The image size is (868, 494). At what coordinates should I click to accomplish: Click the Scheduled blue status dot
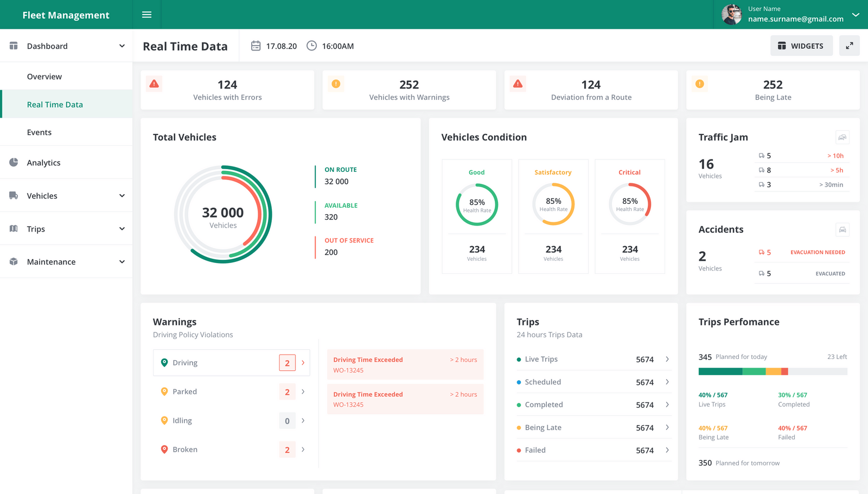pyautogui.click(x=519, y=382)
